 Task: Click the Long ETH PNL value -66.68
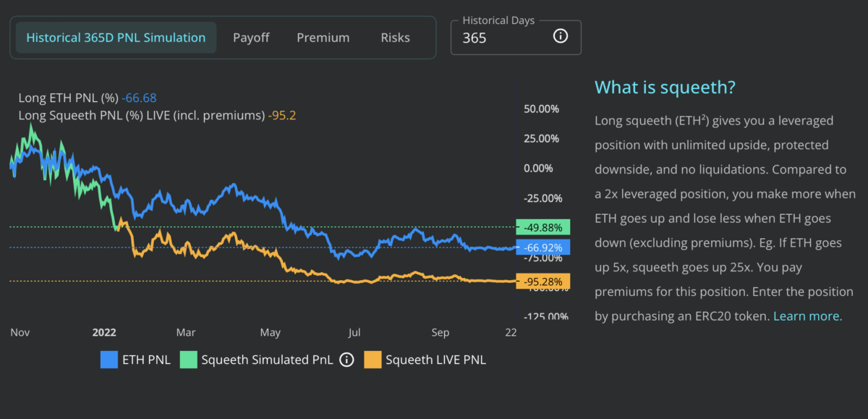pyautogui.click(x=139, y=98)
